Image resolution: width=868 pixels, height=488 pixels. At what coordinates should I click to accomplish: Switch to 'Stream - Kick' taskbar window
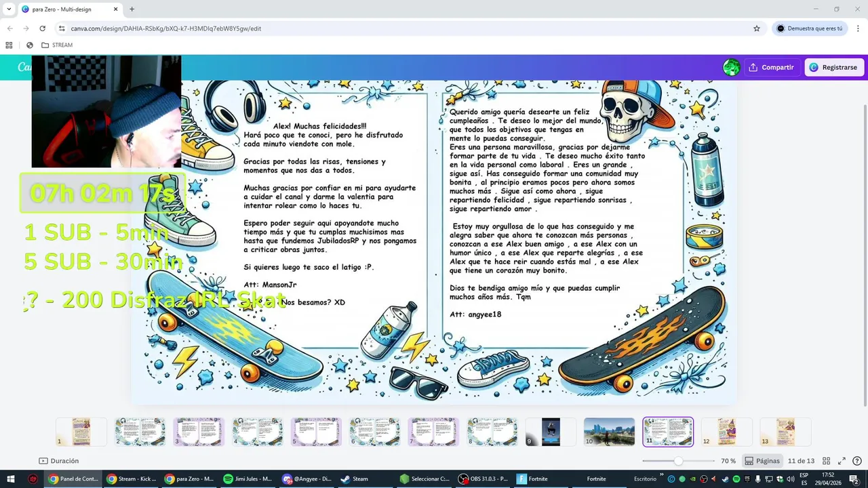point(132,479)
